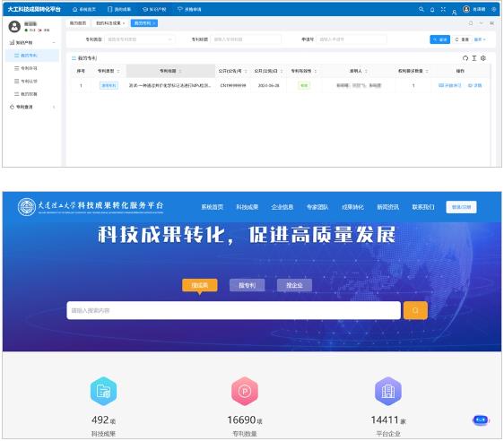The height and width of the screenshot is (441, 504).
Task: Refresh the 我的专利 table with circular arrow icon
Action: tap(465, 58)
